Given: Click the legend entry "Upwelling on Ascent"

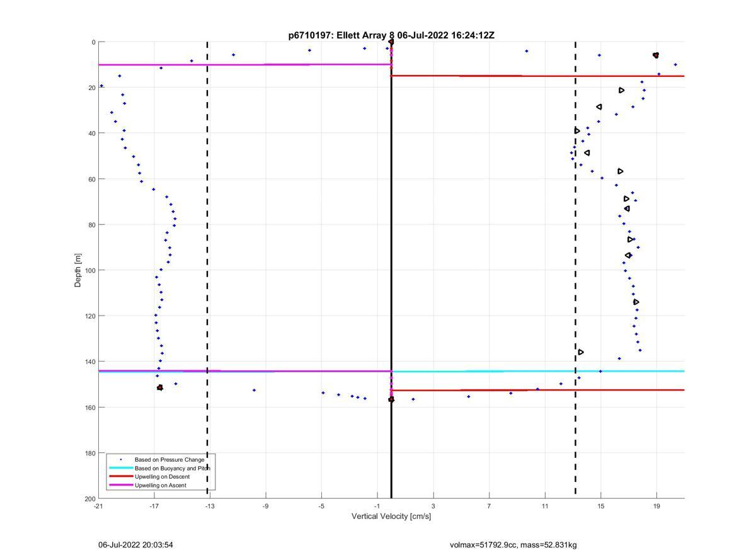Looking at the screenshot, I should [x=161, y=486].
